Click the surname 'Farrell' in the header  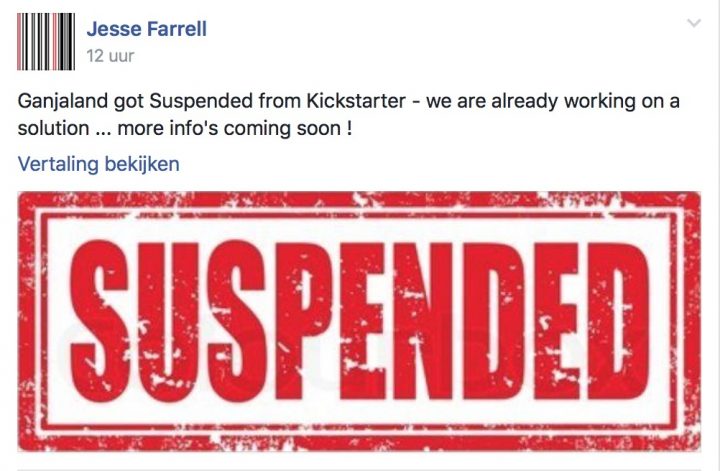[177, 29]
